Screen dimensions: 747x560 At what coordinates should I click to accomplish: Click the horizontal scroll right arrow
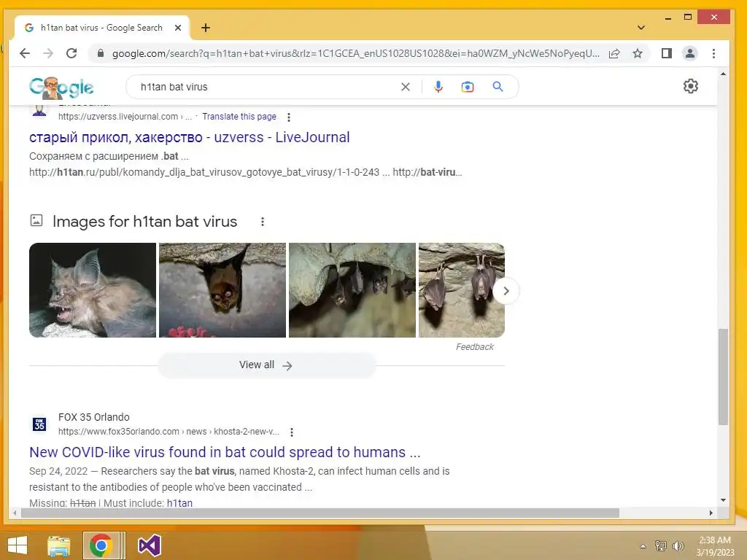711,513
